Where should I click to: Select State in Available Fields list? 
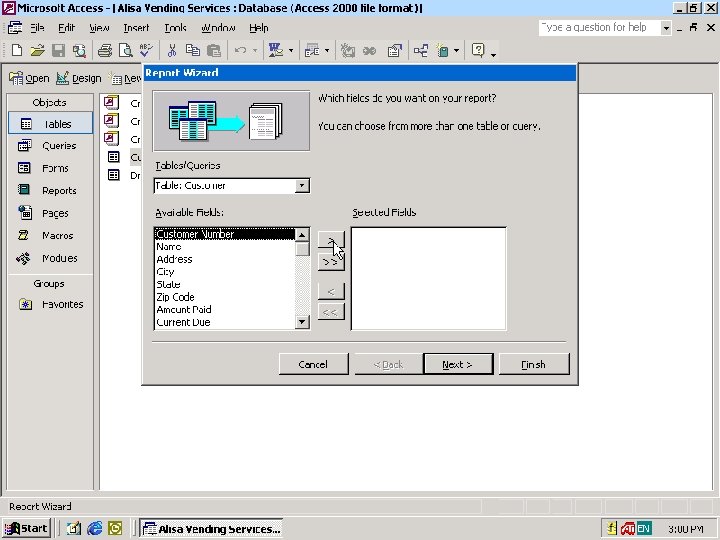point(225,284)
